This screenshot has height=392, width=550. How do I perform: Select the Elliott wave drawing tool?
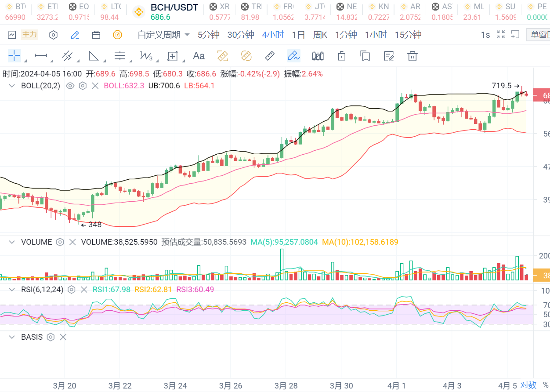click(x=146, y=56)
